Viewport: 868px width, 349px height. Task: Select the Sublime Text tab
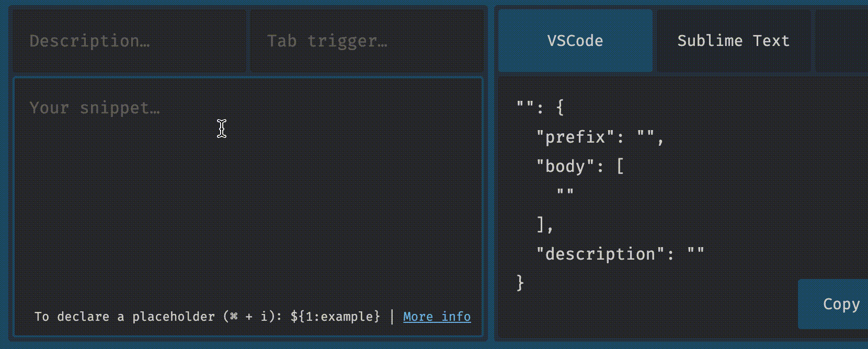click(x=733, y=41)
